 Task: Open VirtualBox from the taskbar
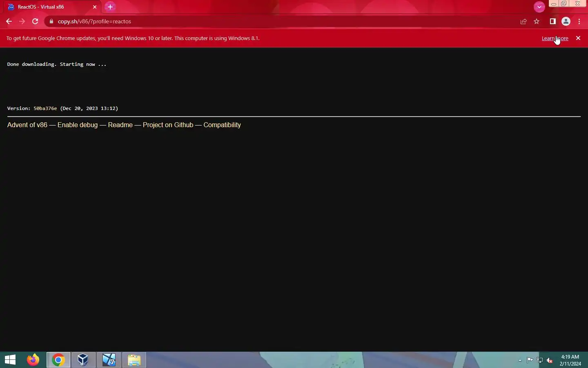point(83,360)
